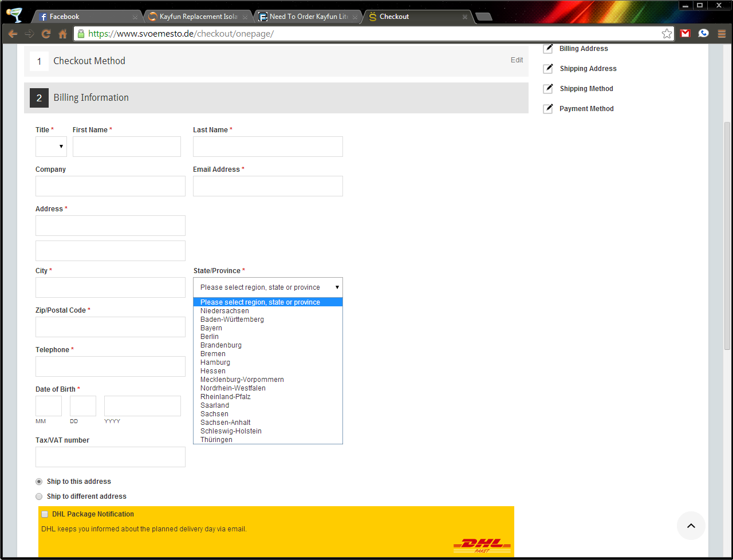Screen dimensions: 733x560
Task: Open Shipping Method in progress sidebar
Action: tap(586, 89)
